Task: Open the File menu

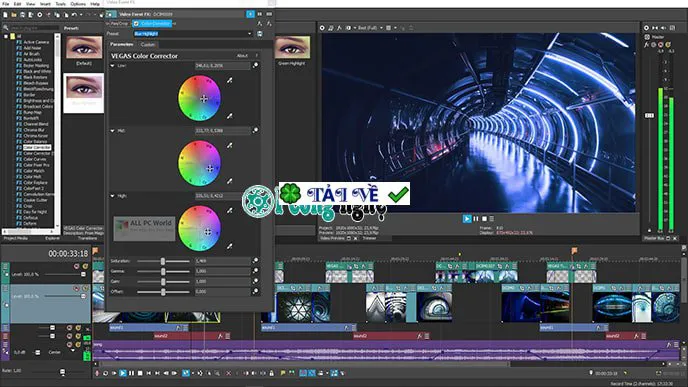Action: tap(6, 4)
